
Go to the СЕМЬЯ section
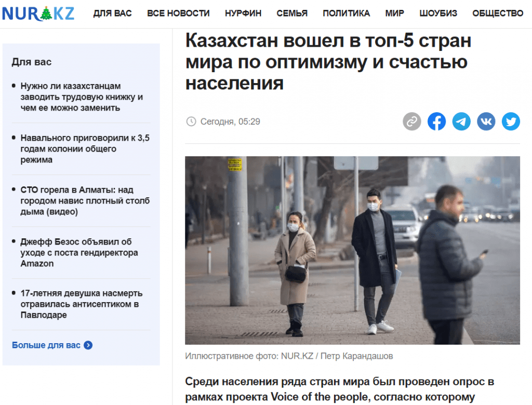click(292, 13)
